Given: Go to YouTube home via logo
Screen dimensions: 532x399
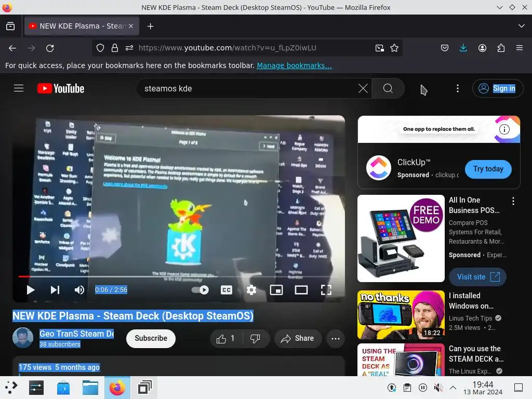Looking at the screenshot, I should 61,88.
